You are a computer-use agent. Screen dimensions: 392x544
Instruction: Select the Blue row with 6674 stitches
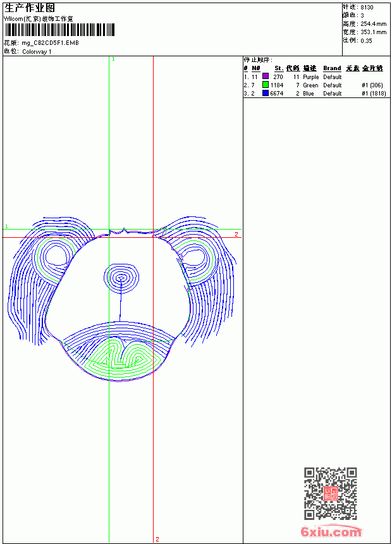315,94
